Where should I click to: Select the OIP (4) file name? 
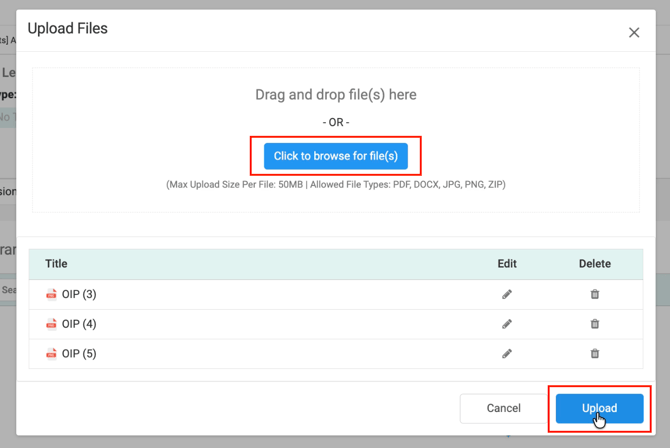coord(79,324)
